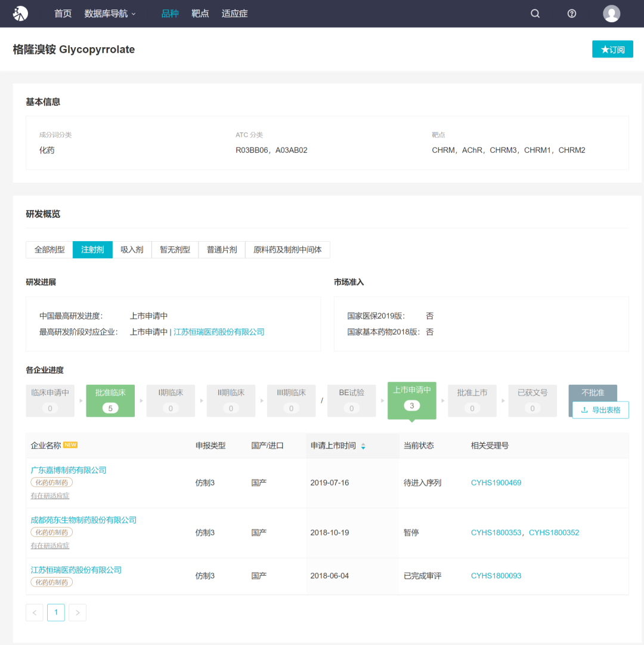Select the 注射剂 tab
Viewport: 644px width, 645px height.
coord(92,249)
